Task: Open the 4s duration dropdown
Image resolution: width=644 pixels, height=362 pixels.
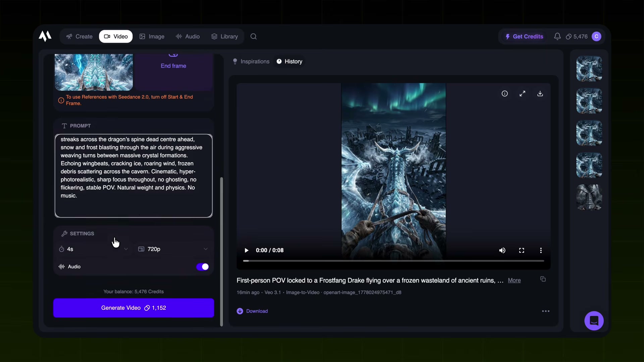Action: tap(93, 249)
